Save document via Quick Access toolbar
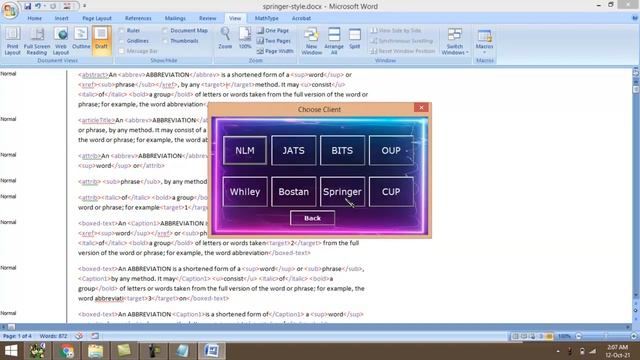640x360 pixels. pos(27,6)
